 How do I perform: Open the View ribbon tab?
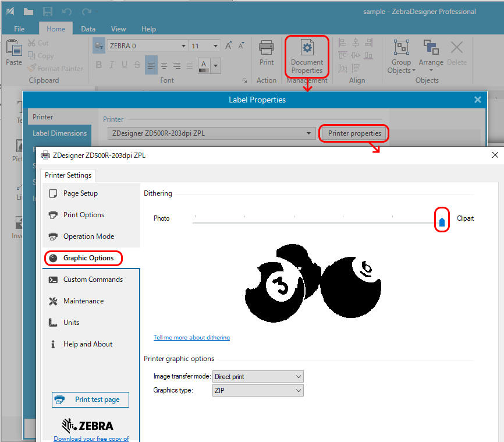coord(118,29)
